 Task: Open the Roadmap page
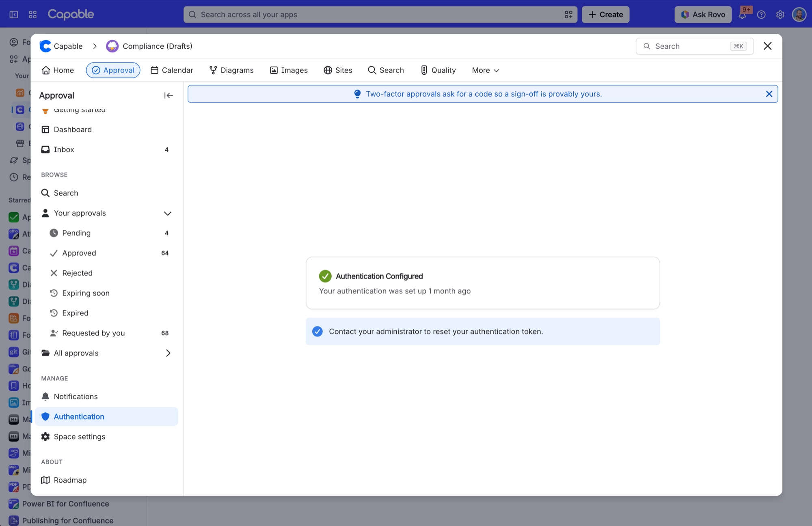(106, 480)
